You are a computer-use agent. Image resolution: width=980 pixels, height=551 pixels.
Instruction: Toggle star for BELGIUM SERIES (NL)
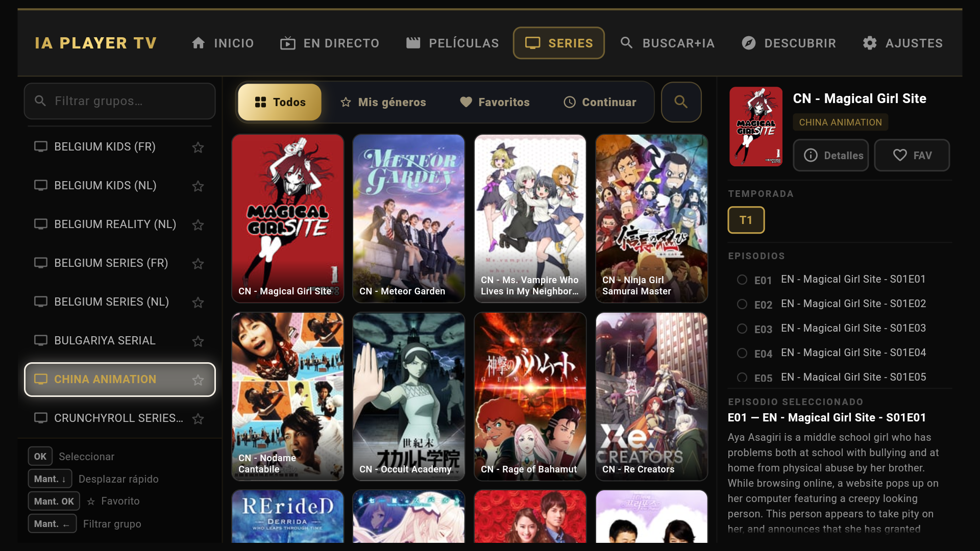click(x=198, y=302)
